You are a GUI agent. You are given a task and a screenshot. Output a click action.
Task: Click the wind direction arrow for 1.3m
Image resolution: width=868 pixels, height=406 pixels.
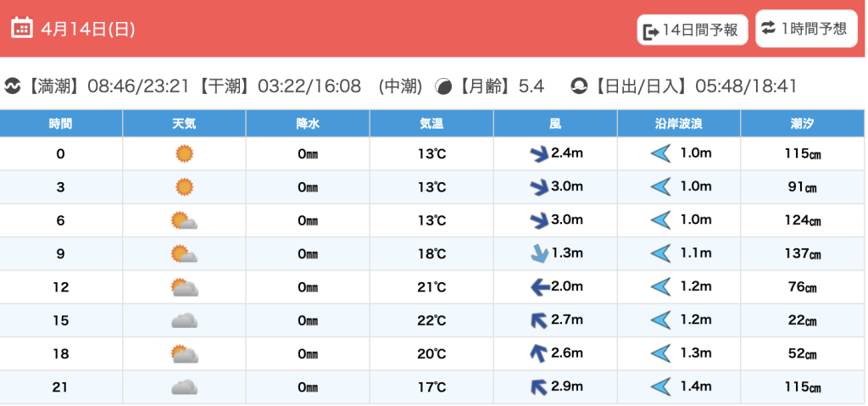tap(538, 253)
